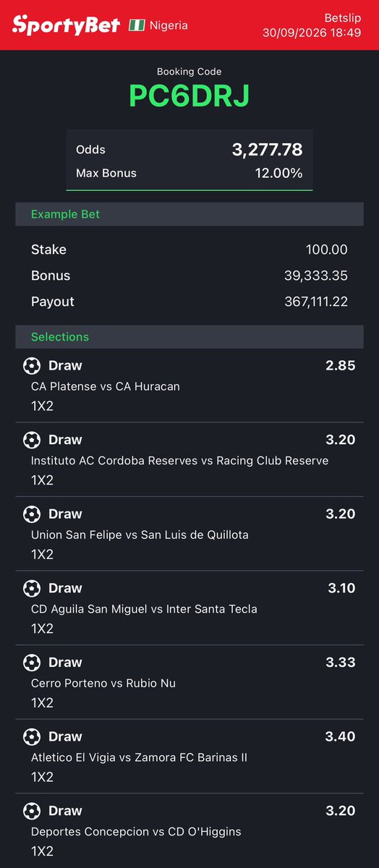Screen dimensions: 379x868
Task: Click the Payout amount 367,111.22
Action: 316,302
